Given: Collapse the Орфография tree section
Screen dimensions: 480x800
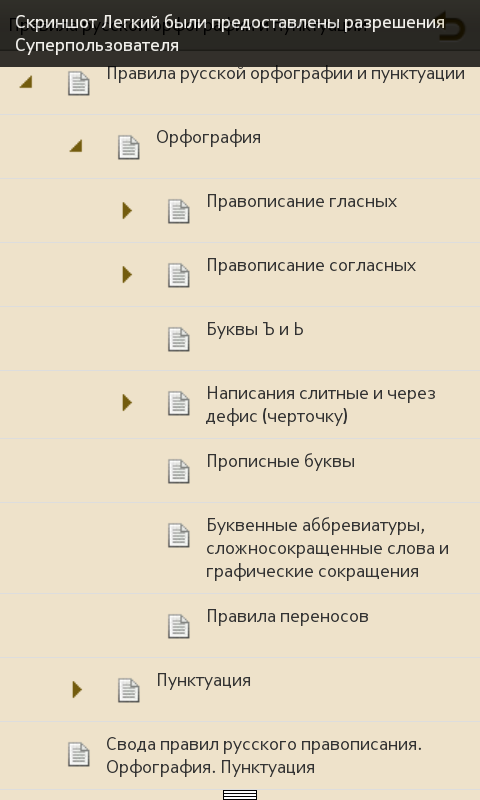Looking at the screenshot, I should pyautogui.click(x=76, y=146).
